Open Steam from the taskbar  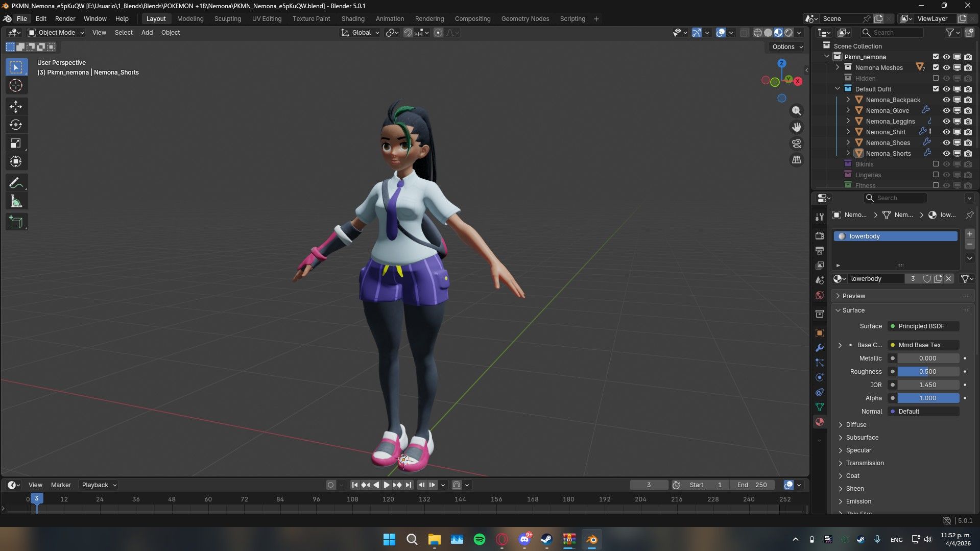[x=546, y=539]
